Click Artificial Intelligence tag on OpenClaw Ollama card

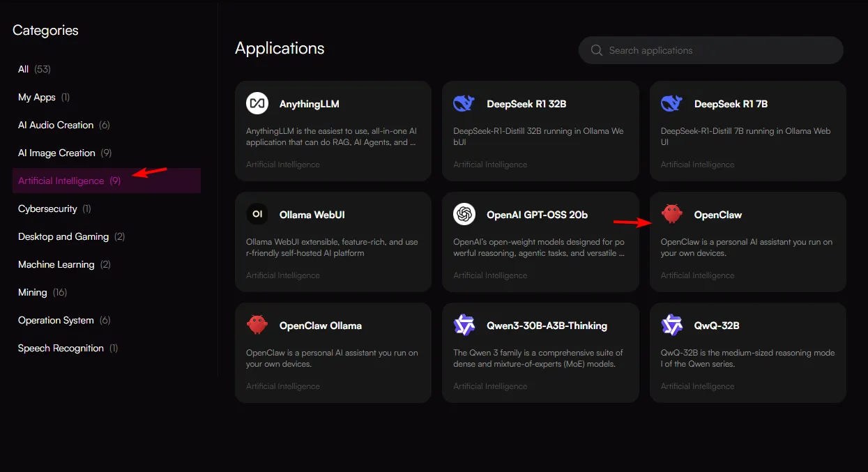[283, 386]
